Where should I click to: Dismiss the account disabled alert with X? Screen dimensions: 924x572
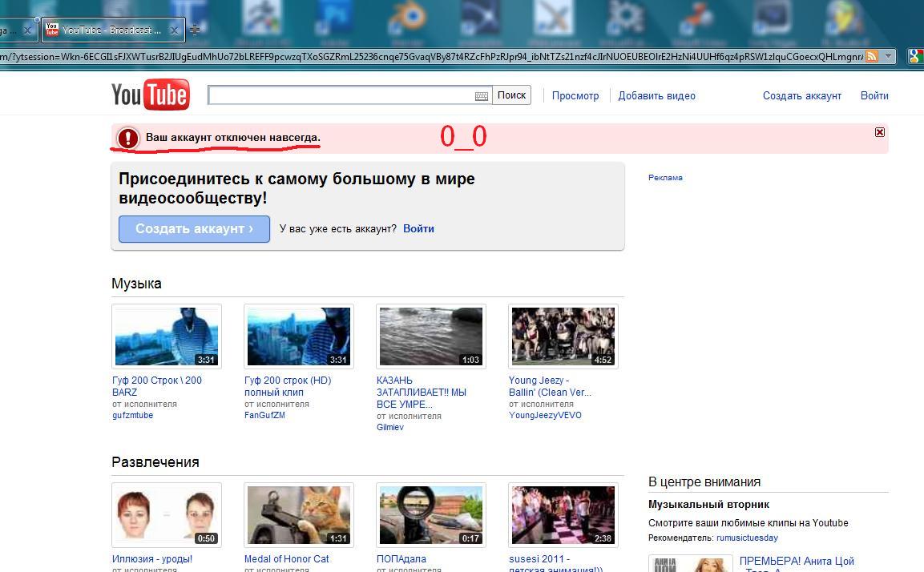880,132
